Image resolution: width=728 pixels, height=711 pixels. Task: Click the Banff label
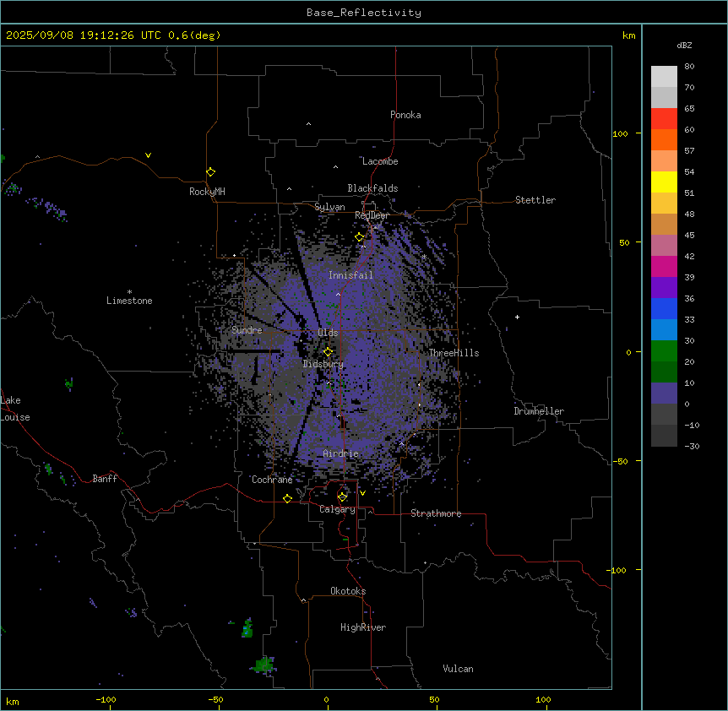click(x=105, y=479)
